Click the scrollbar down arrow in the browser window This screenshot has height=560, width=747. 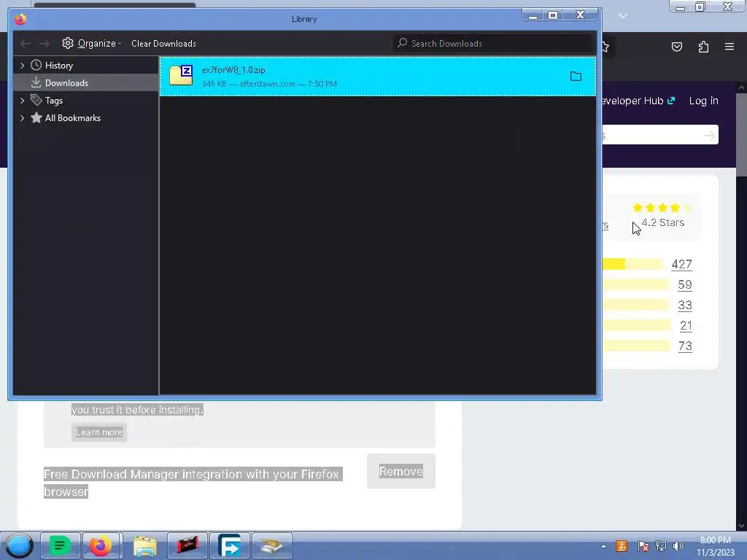coord(741,526)
